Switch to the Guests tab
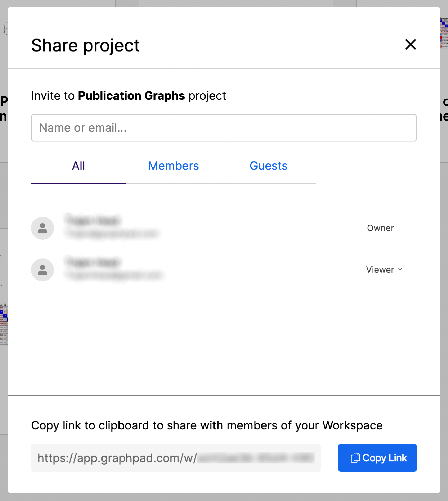Screen dimensions: 448x501 click(x=268, y=166)
